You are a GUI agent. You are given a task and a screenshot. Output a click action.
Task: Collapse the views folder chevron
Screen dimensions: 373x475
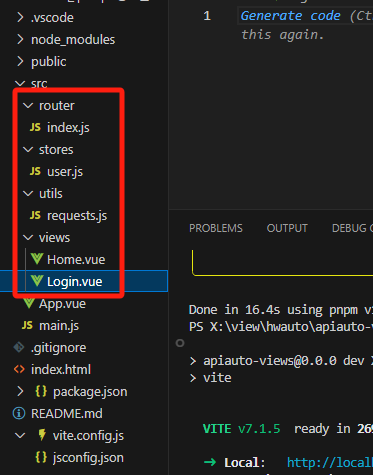coord(28,237)
